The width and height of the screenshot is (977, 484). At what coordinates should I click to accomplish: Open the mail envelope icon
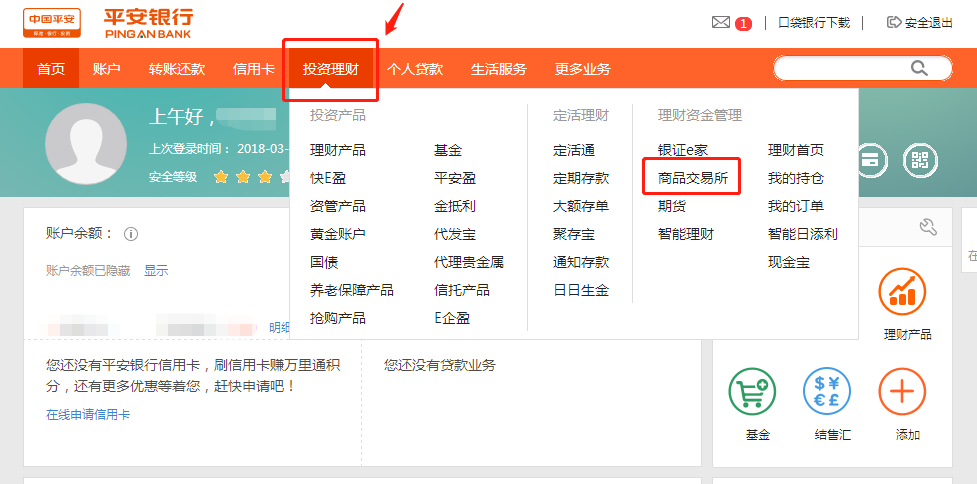point(720,22)
